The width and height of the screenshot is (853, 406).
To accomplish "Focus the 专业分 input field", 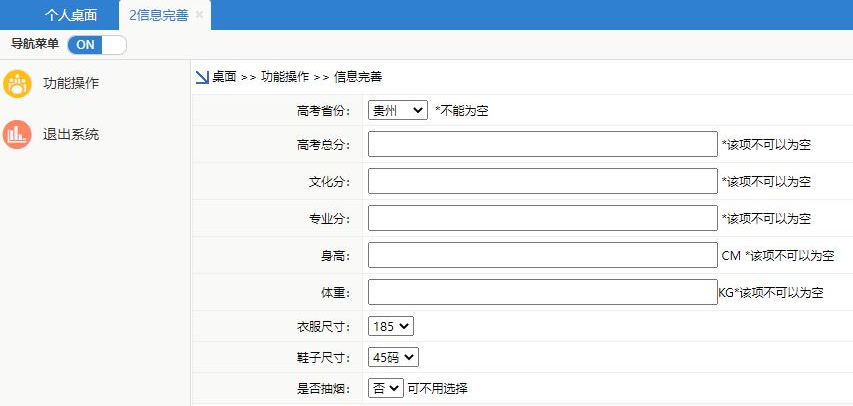I will (x=542, y=218).
